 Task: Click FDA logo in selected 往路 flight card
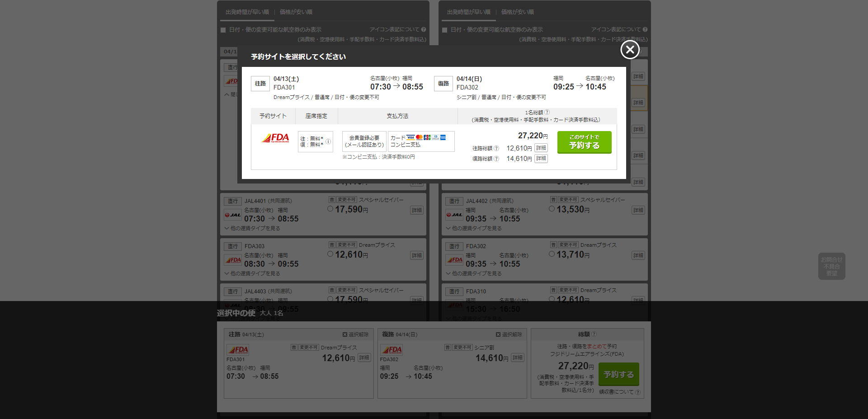coord(238,350)
